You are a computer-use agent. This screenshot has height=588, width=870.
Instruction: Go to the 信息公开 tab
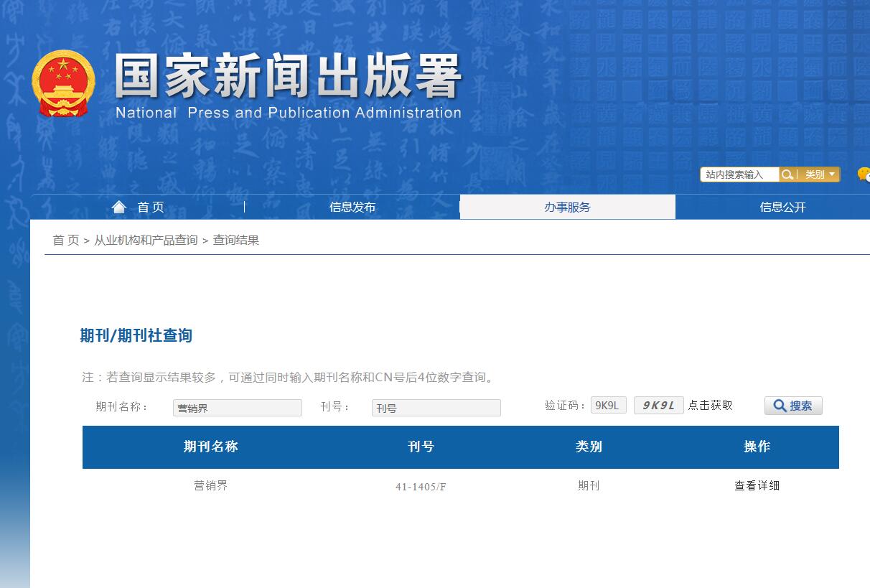(782, 207)
